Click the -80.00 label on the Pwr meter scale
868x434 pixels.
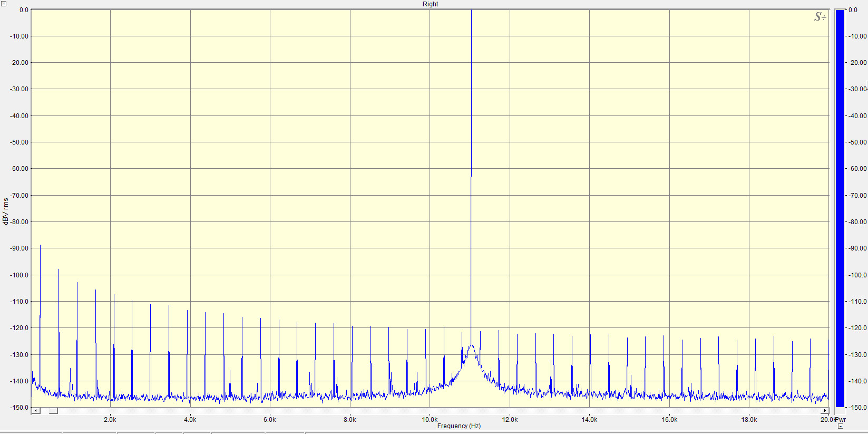point(857,222)
